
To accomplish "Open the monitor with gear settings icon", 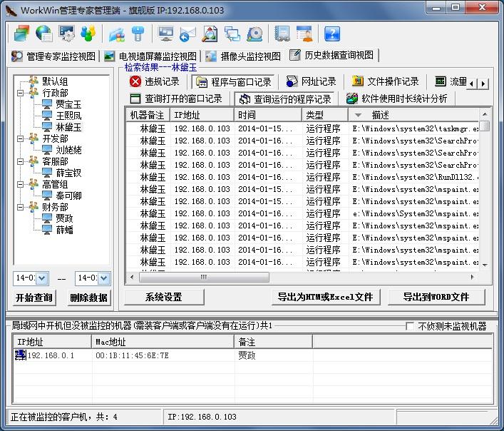I will 66,34.
